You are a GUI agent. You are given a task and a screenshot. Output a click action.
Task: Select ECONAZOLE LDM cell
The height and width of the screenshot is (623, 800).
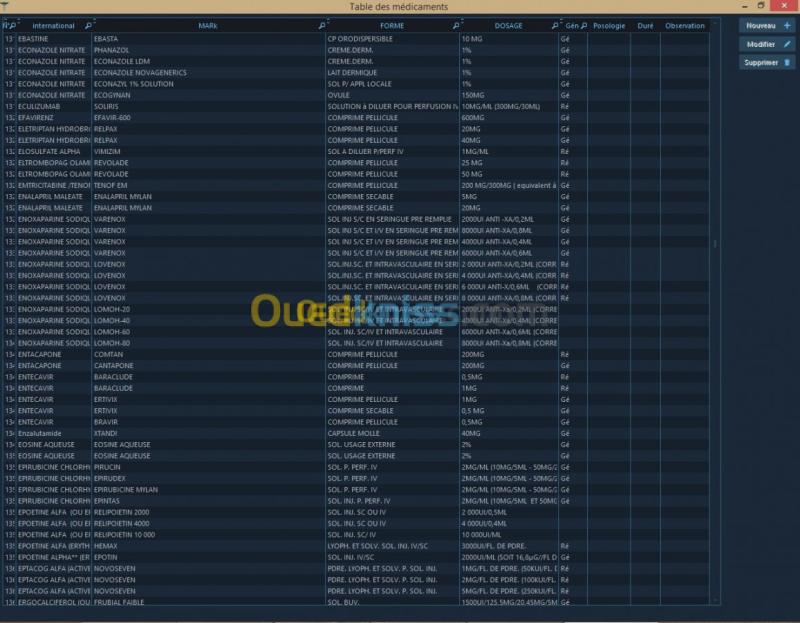pyautogui.click(x=208, y=61)
